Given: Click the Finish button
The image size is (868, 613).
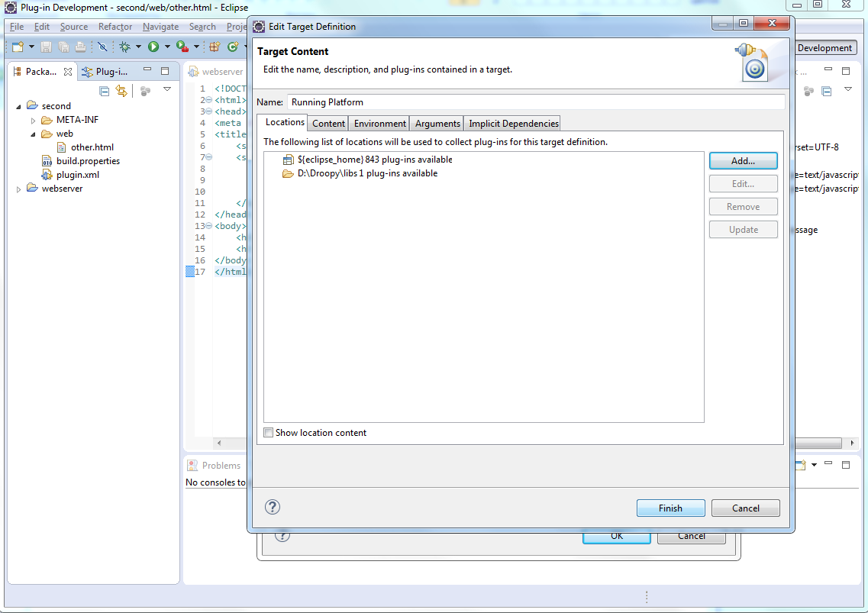Looking at the screenshot, I should 670,508.
